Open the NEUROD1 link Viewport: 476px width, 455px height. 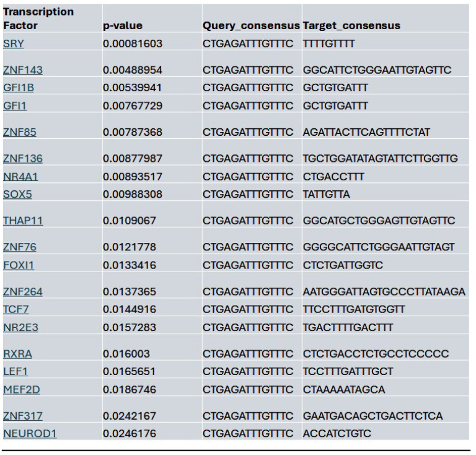30,434
